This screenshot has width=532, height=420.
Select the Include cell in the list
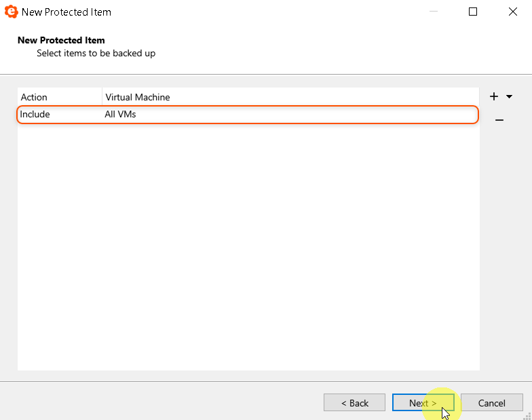click(35, 115)
